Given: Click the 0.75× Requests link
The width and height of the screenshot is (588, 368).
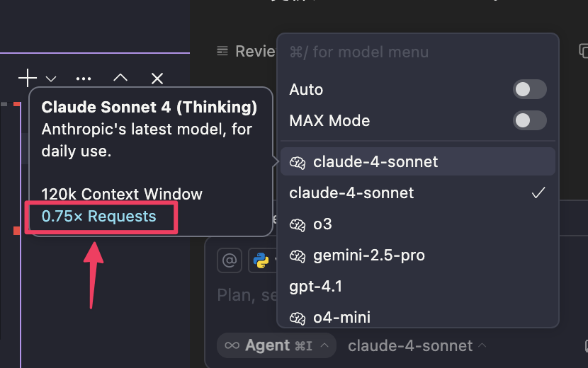Looking at the screenshot, I should pyautogui.click(x=98, y=217).
